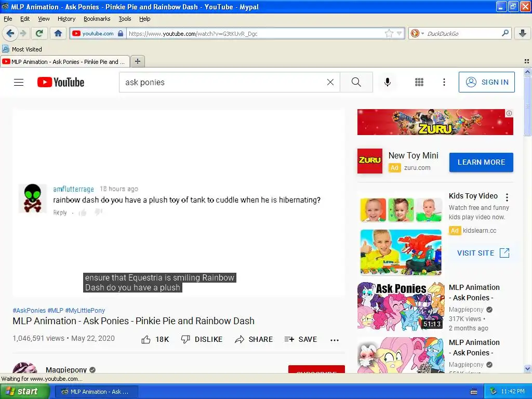Open the video more actions ellipsis
Image resolution: width=532 pixels, height=399 pixels.
(x=335, y=340)
